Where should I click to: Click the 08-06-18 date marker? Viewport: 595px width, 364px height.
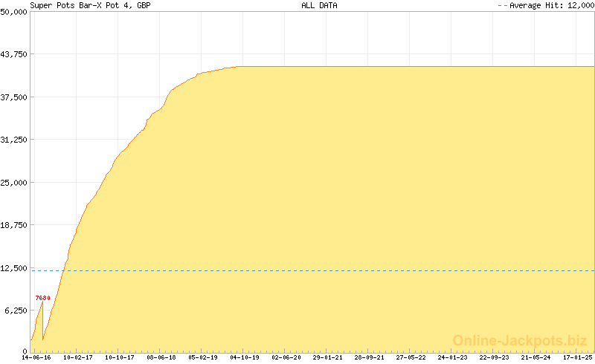tap(161, 357)
